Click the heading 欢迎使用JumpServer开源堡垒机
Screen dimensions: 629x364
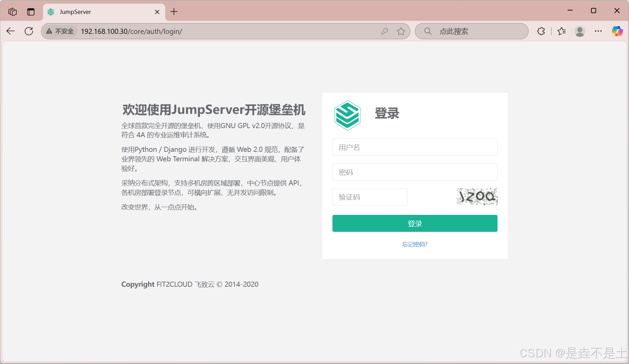point(214,110)
